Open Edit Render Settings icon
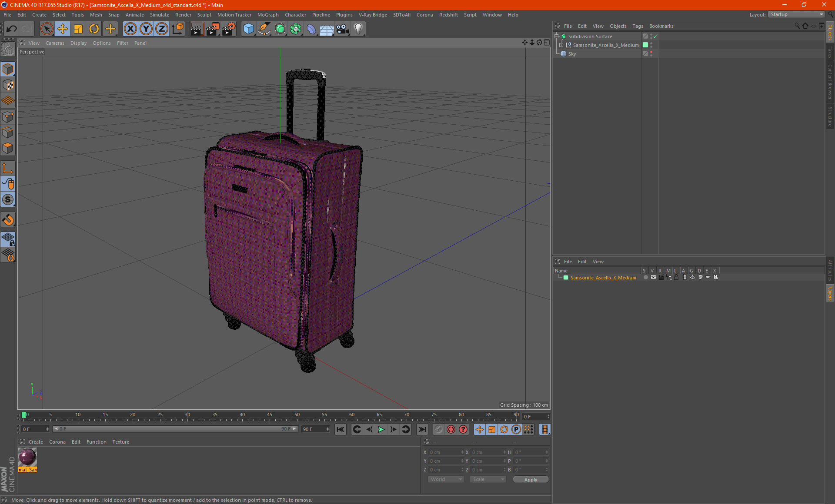The image size is (835, 504). [229, 29]
